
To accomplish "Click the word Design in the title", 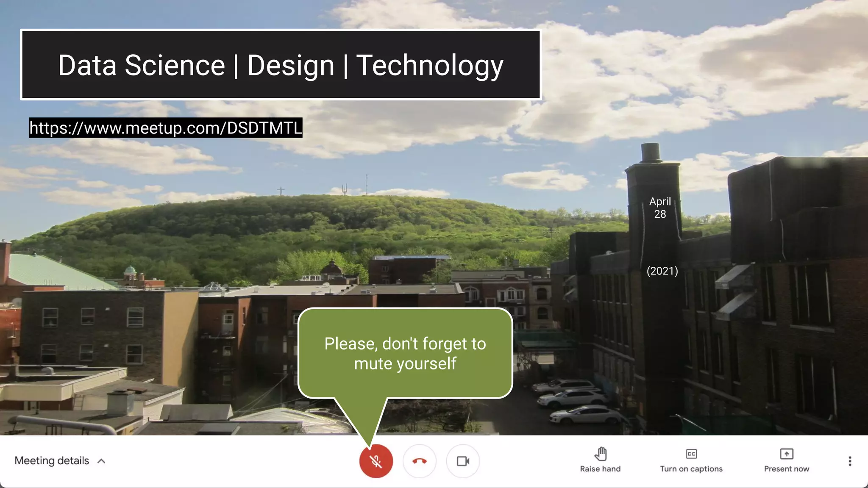I will point(291,65).
